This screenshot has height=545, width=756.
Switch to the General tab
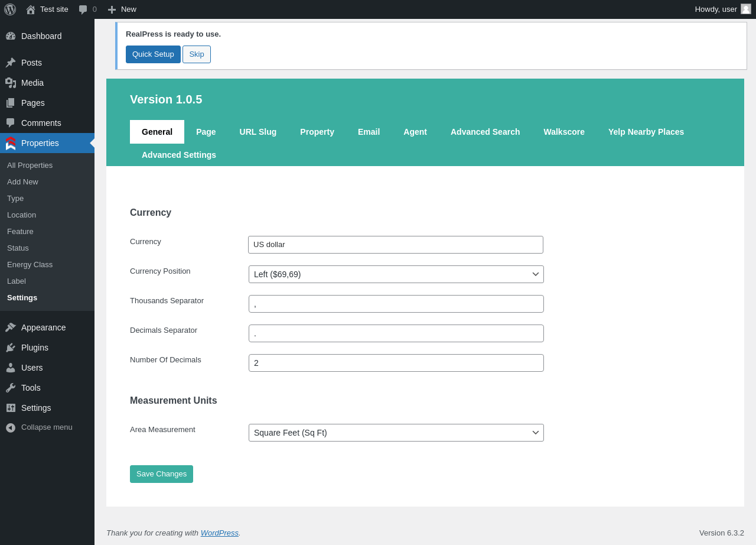coord(157,132)
